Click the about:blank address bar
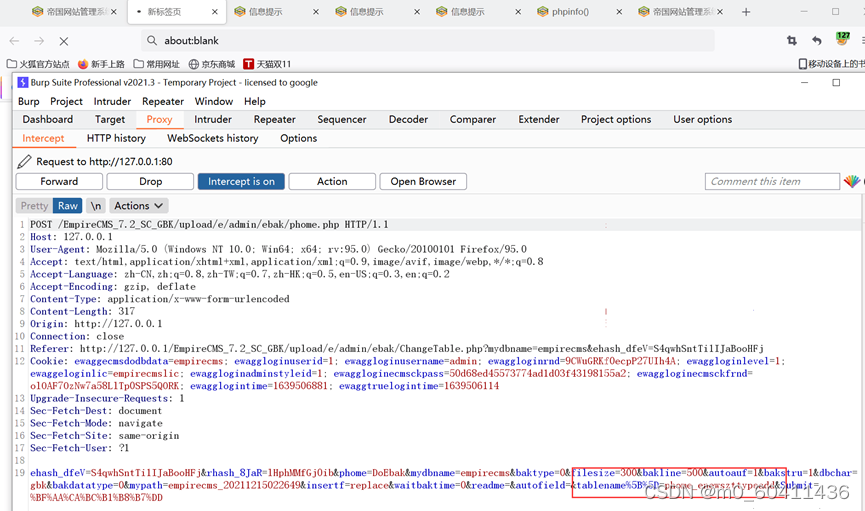Viewport: 865px width, 511px height. tap(428, 40)
